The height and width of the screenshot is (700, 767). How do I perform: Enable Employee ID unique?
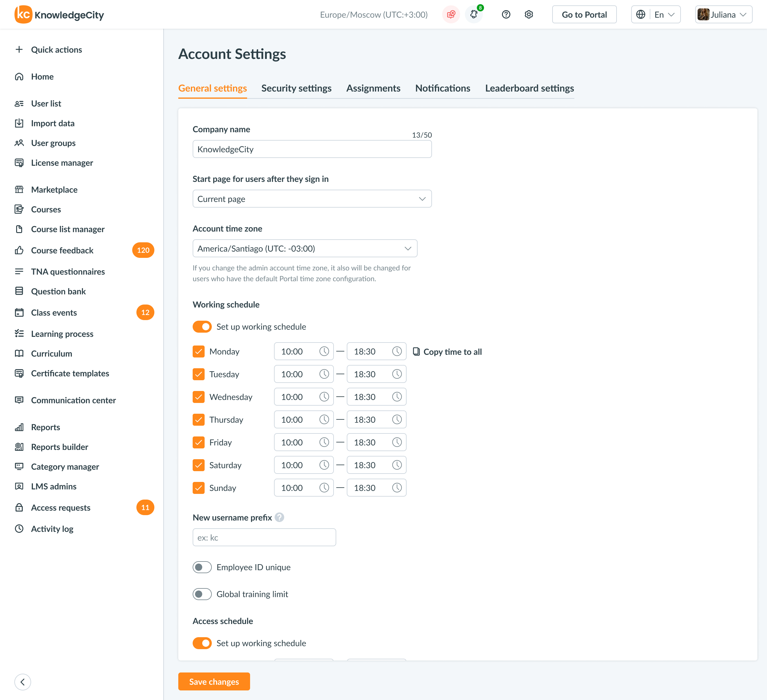pyautogui.click(x=202, y=567)
